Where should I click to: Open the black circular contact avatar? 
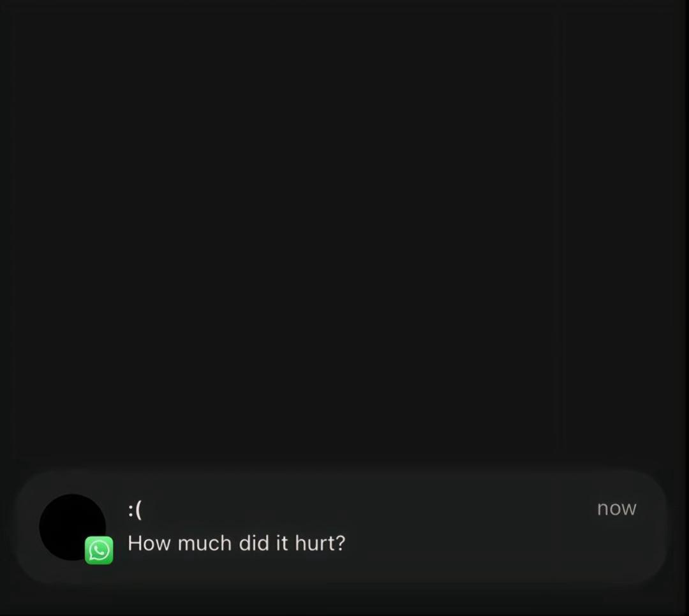73,527
